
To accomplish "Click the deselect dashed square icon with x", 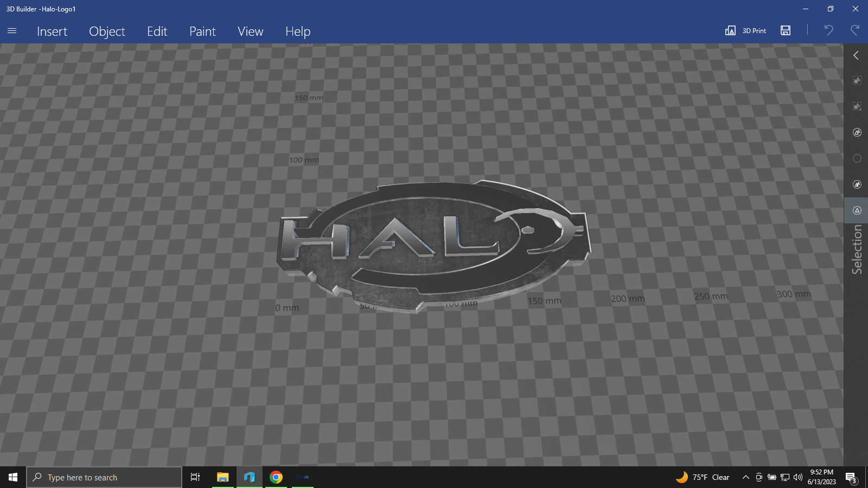I will [857, 106].
